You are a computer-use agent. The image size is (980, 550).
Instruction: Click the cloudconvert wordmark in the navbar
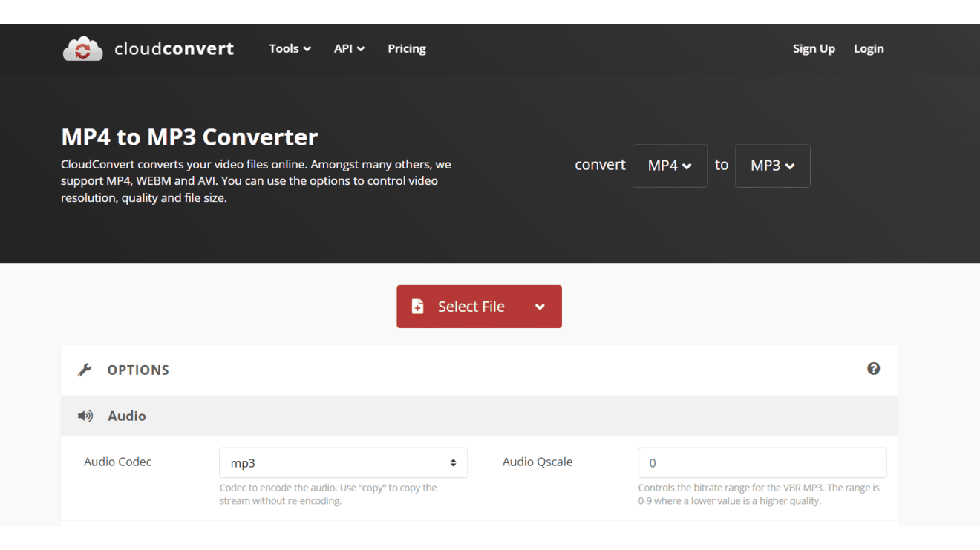pyautogui.click(x=174, y=48)
